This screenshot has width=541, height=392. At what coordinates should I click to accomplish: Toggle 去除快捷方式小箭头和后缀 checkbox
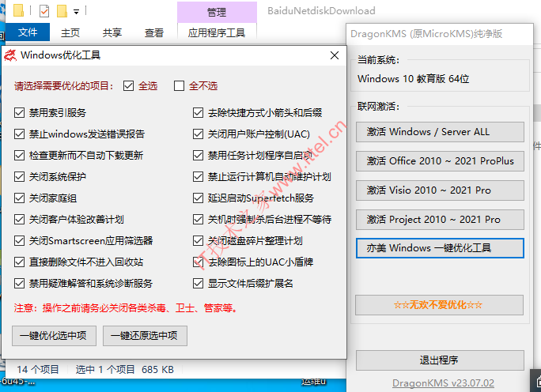coord(198,113)
